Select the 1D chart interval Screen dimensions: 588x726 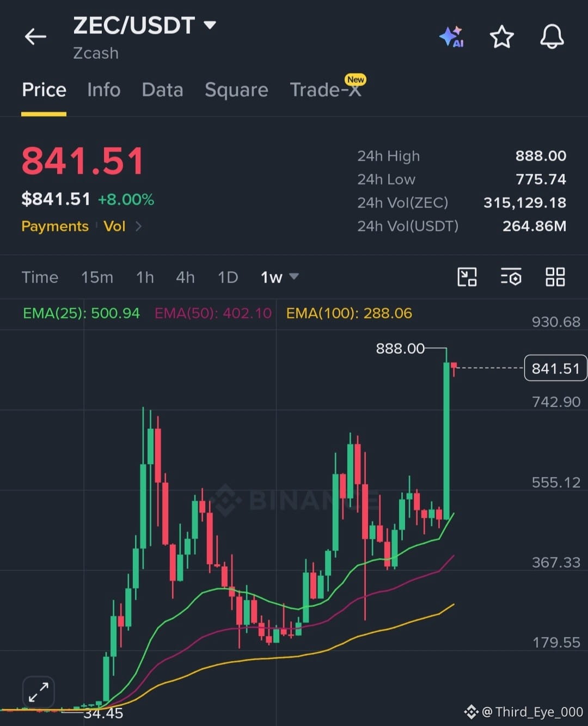(x=228, y=277)
